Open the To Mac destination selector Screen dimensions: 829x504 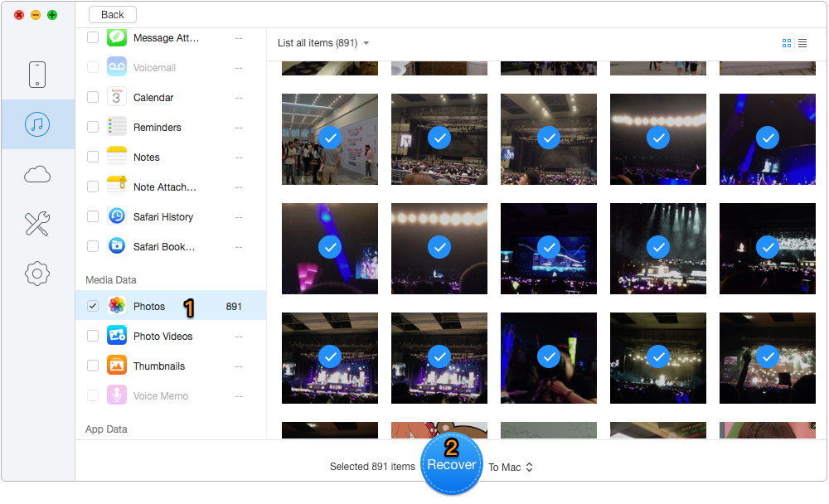511,468
